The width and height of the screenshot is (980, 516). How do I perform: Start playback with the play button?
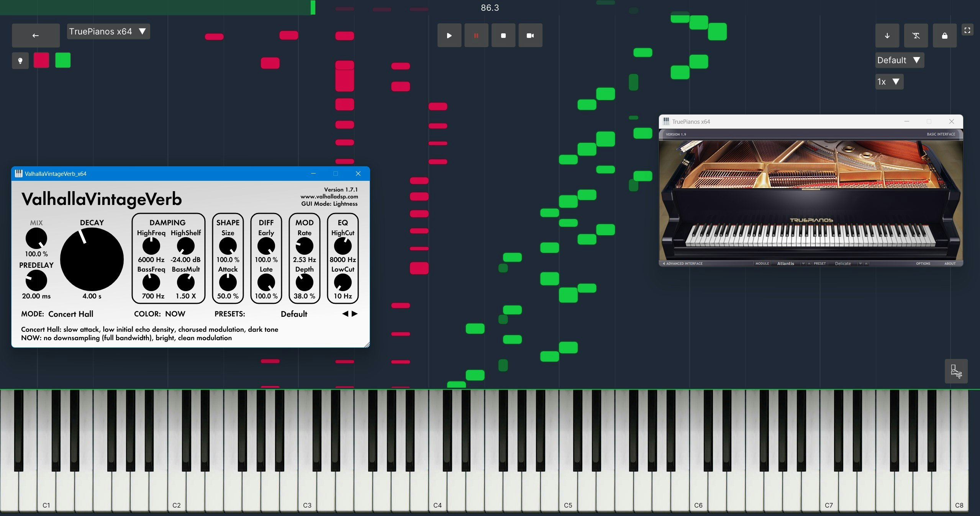449,36
